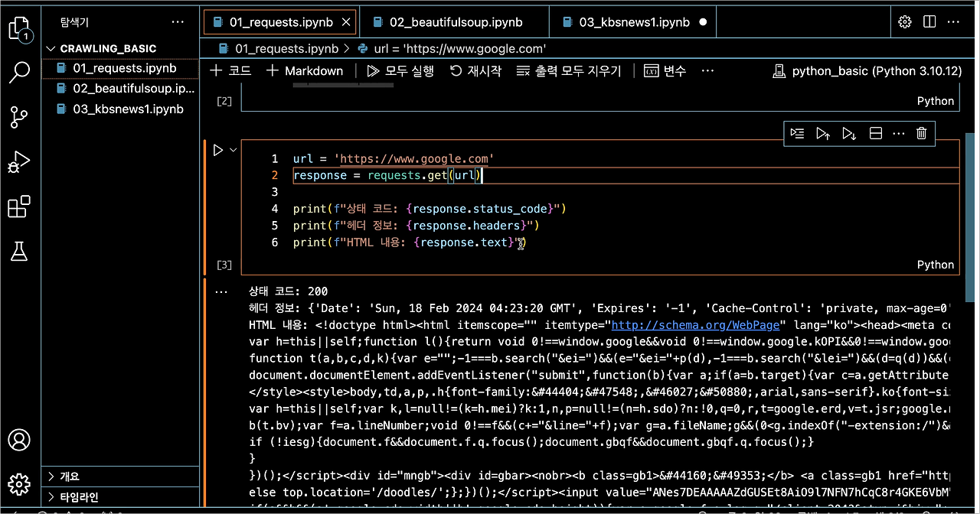Add a new Markdown cell
Screen dimensions: 980x514
(x=305, y=71)
